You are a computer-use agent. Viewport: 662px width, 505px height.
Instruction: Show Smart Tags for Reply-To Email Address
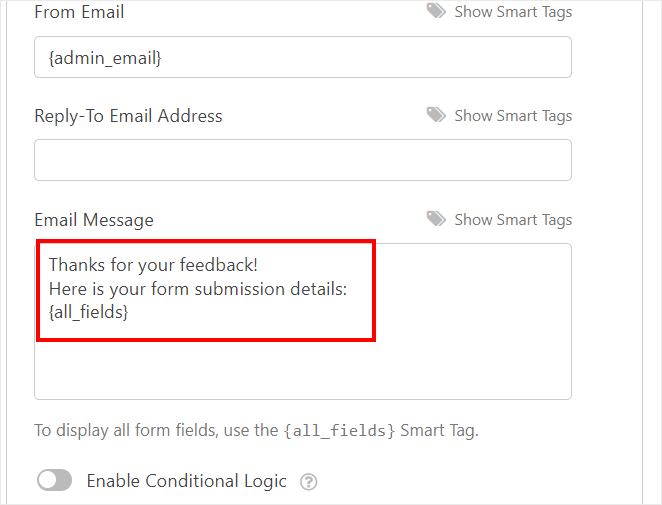point(513,116)
